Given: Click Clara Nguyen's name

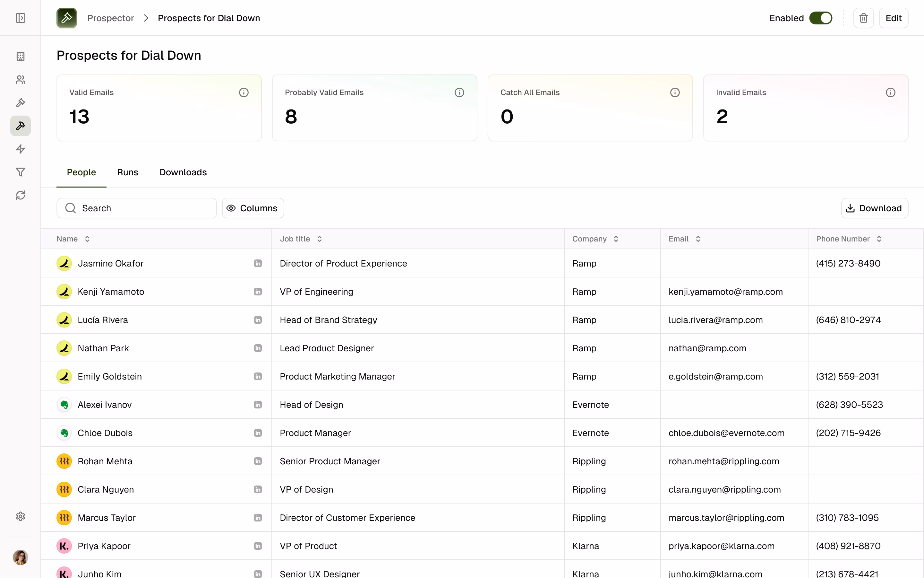Looking at the screenshot, I should [x=106, y=490].
